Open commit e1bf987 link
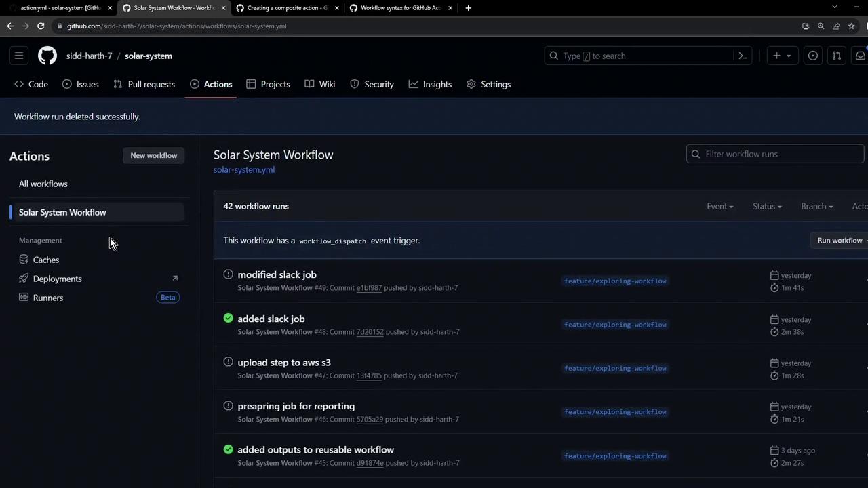This screenshot has width=868, height=488. click(369, 287)
